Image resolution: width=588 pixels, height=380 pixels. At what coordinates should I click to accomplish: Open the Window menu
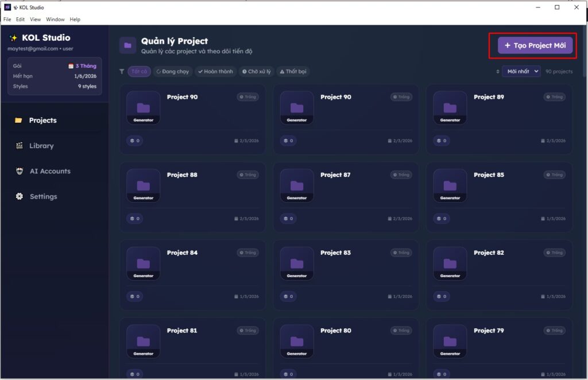[55, 20]
